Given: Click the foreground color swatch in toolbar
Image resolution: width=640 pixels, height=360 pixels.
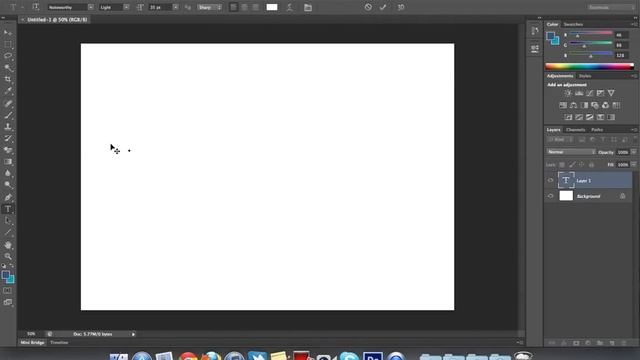Looking at the screenshot, I should 6,276.
